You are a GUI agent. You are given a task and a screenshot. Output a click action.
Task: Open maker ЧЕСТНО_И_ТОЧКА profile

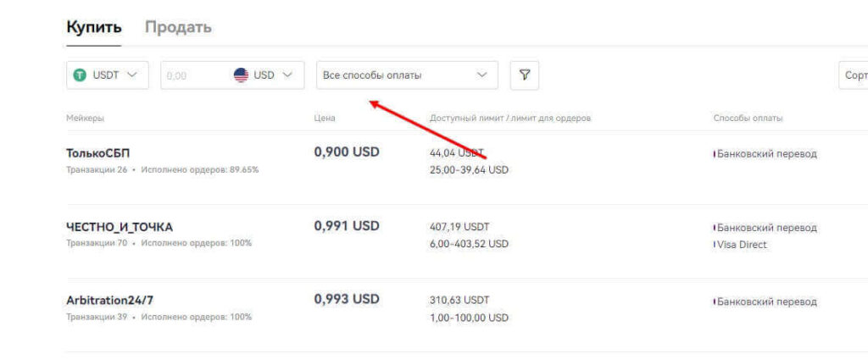(x=120, y=227)
